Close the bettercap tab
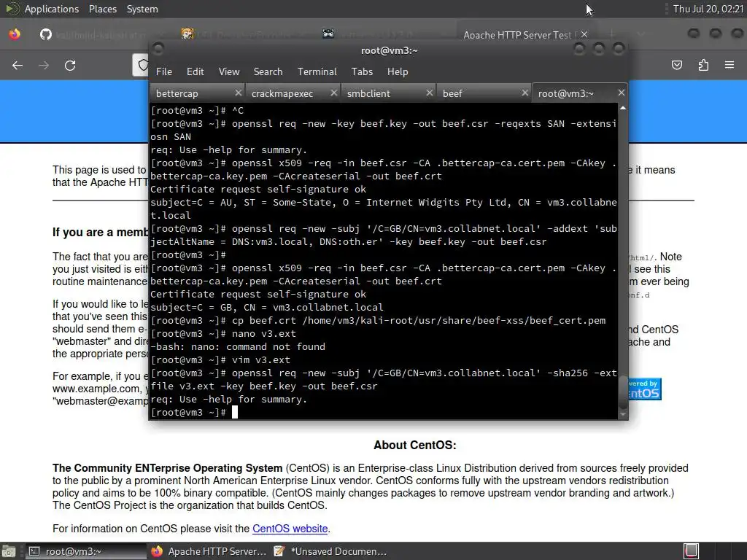Screen dimensions: 747x560 coord(239,93)
